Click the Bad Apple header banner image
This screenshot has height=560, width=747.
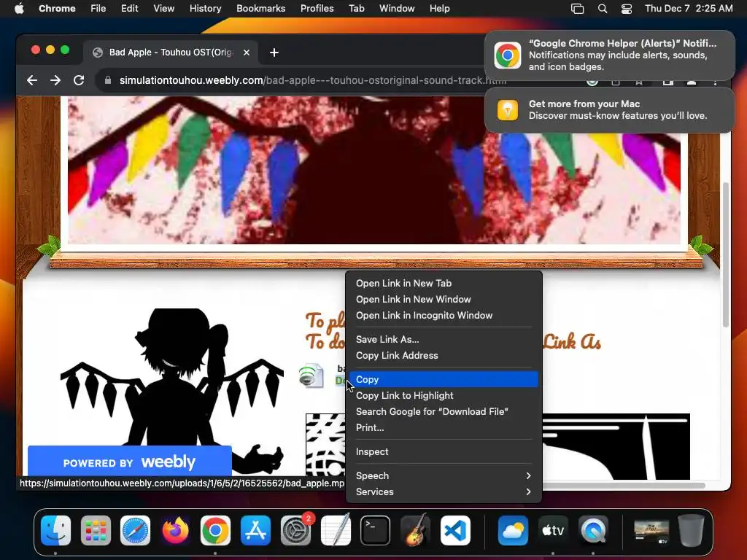pyautogui.click(x=374, y=170)
